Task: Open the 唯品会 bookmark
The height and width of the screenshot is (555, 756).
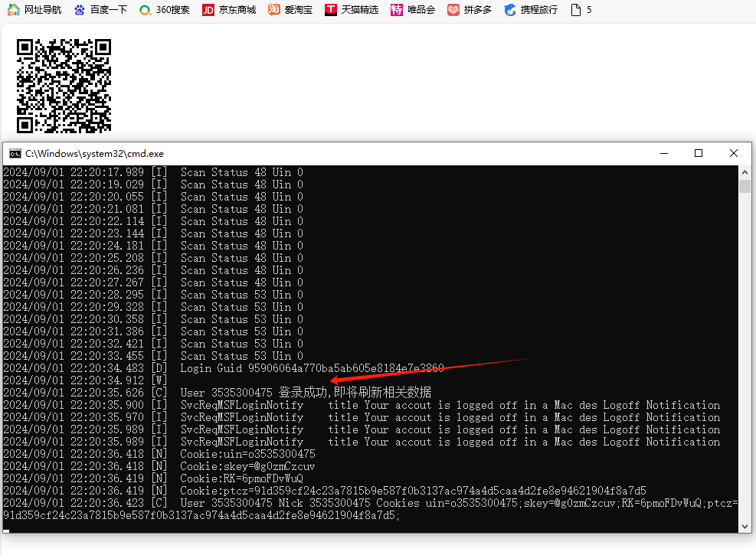Action: pyautogui.click(x=413, y=10)
